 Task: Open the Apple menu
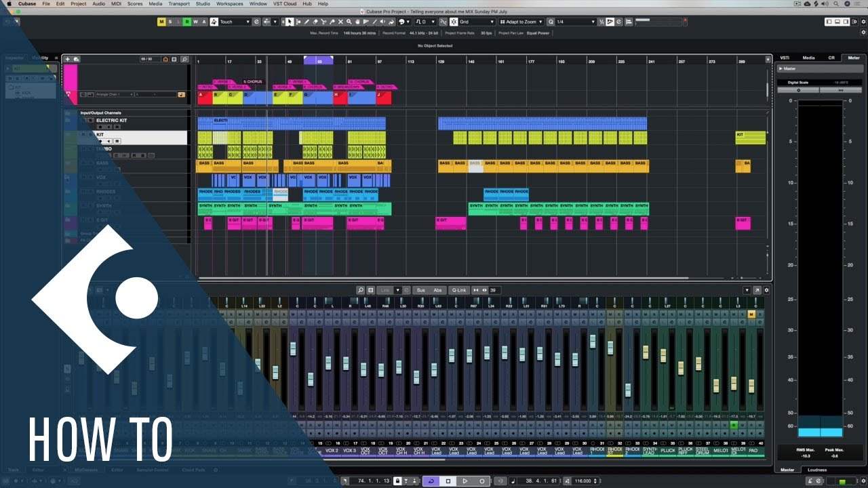point(8,3)
